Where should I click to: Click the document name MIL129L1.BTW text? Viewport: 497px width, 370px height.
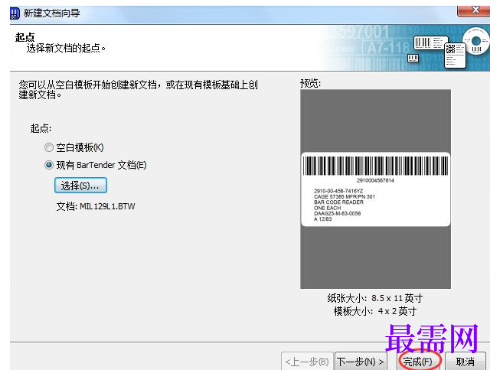coord(107,206)
